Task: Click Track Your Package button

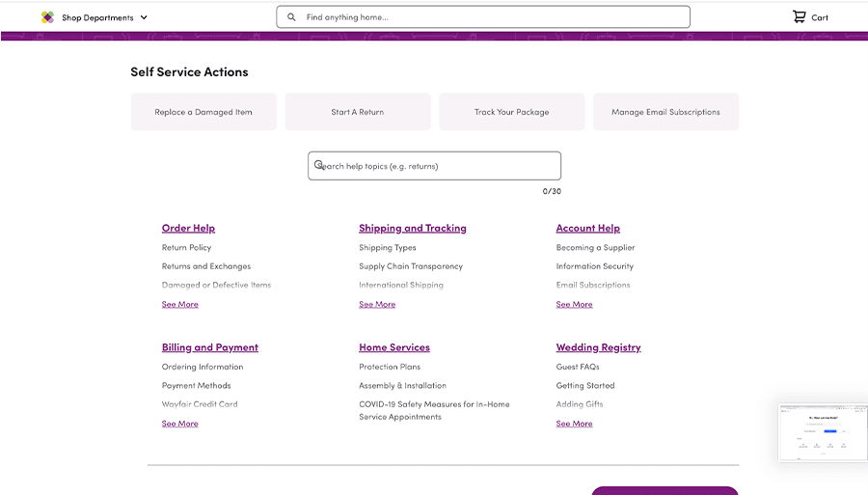Action: [511, 112]
